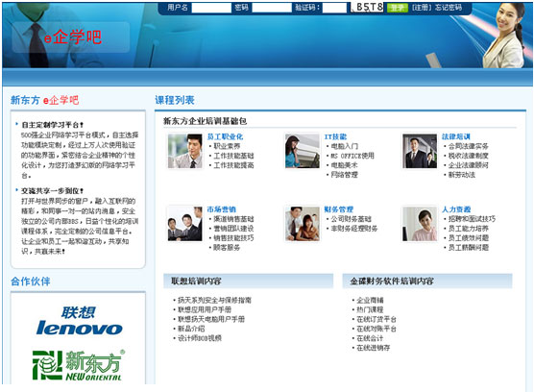Select the 顾客服务 course link
The width and height of the screenshot is (534, 392).
[227, 248]
